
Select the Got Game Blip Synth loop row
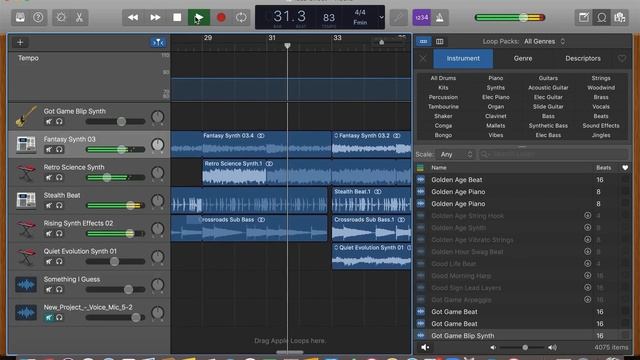(523, 336)
